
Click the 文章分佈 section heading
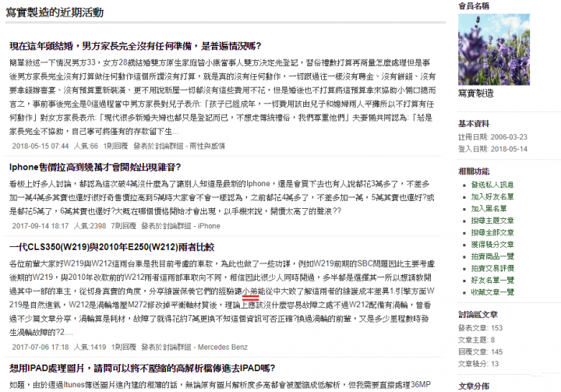click(474, 387)
